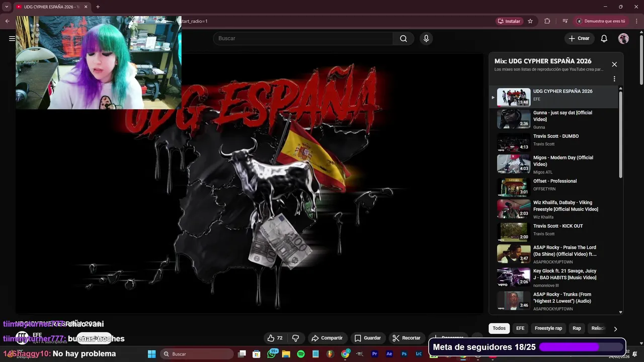Close the UDG CYPHER ESPAÑA browser tab

(86, 7)
